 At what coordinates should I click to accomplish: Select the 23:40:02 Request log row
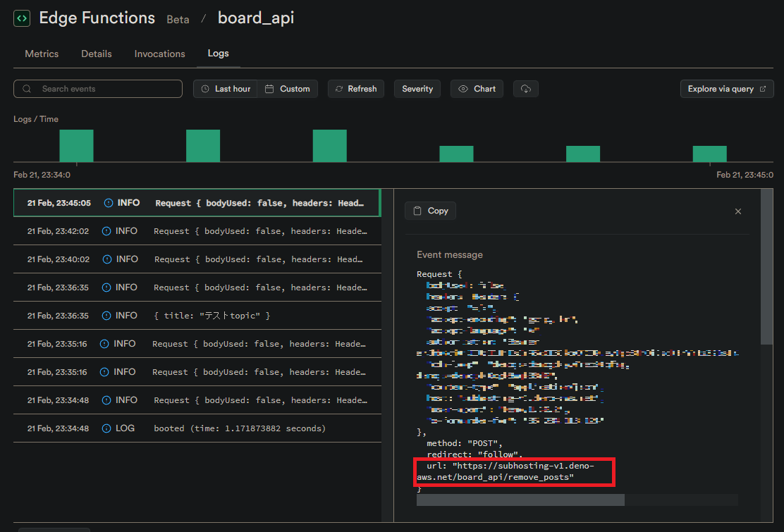click(197, 259)
